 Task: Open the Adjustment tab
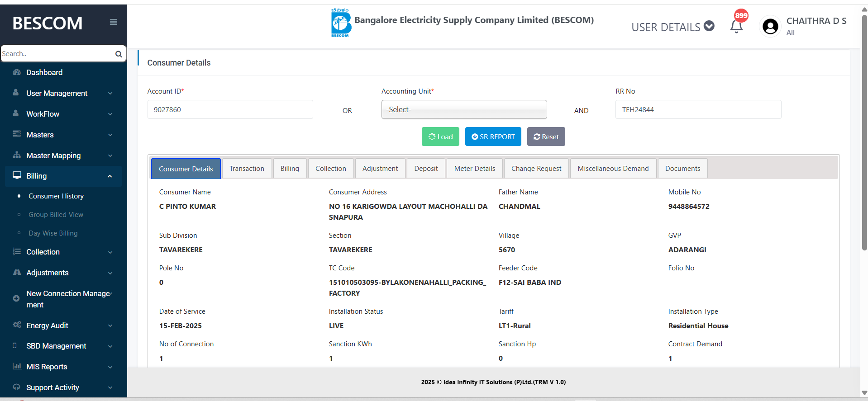[x=380, y=168]
